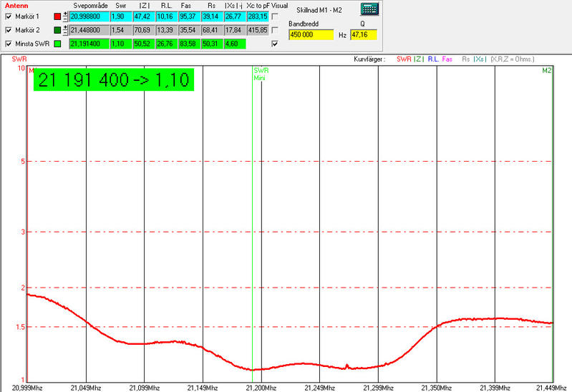Pick the light green Minsta SWR swatch
This screenshot has height=392, width=572.
[x=57, y=44]
